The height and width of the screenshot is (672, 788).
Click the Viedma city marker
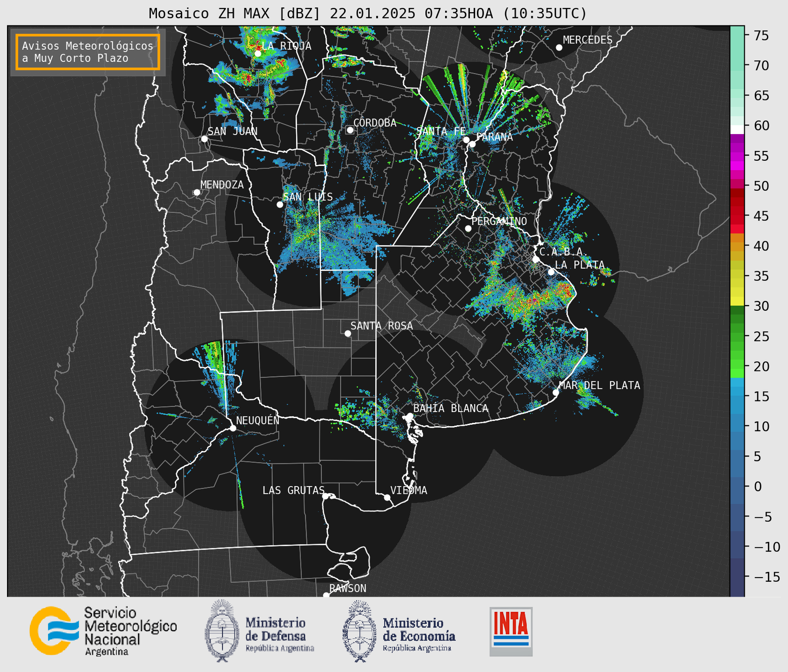coord(387,497)
